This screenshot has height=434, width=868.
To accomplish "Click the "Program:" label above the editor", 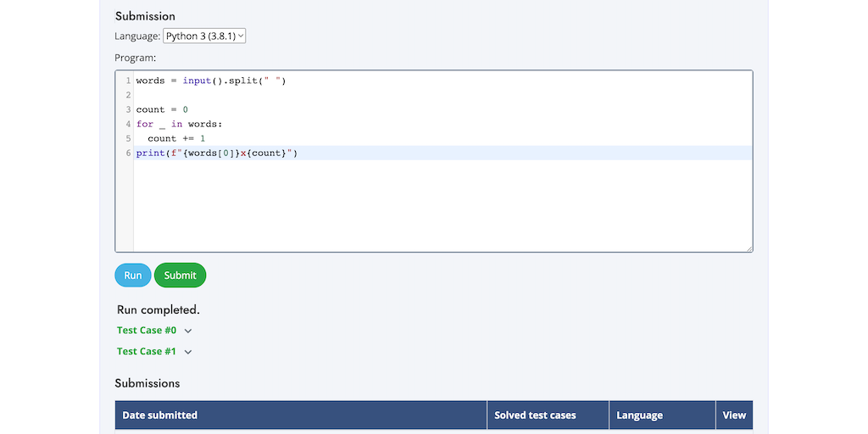I will [x=136, y=58].
